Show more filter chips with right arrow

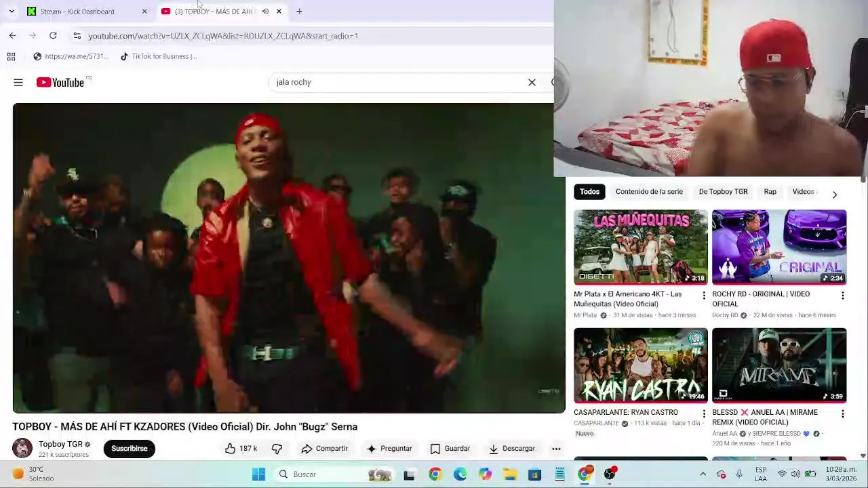pyautogui.click(x=835, y=195)
